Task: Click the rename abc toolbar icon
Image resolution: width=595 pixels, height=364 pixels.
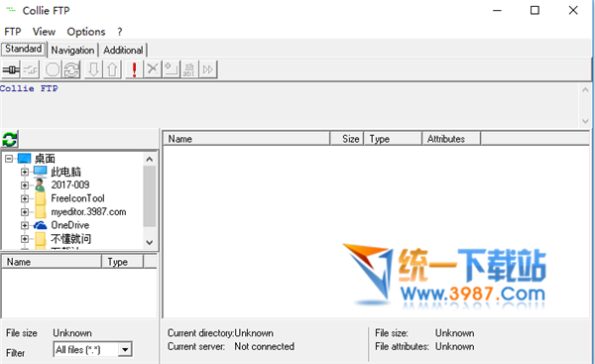Action: click(x=189, y=69)
